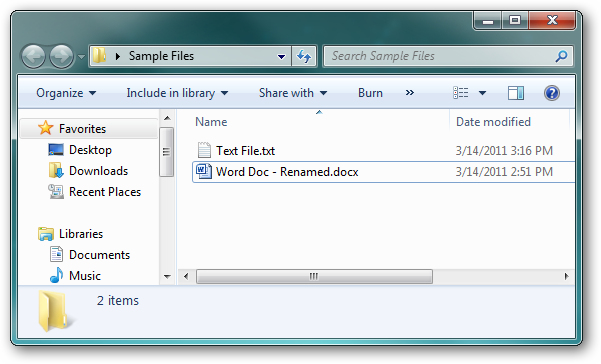
Task: Open Recent Places
Action: (x=105, y=192)
